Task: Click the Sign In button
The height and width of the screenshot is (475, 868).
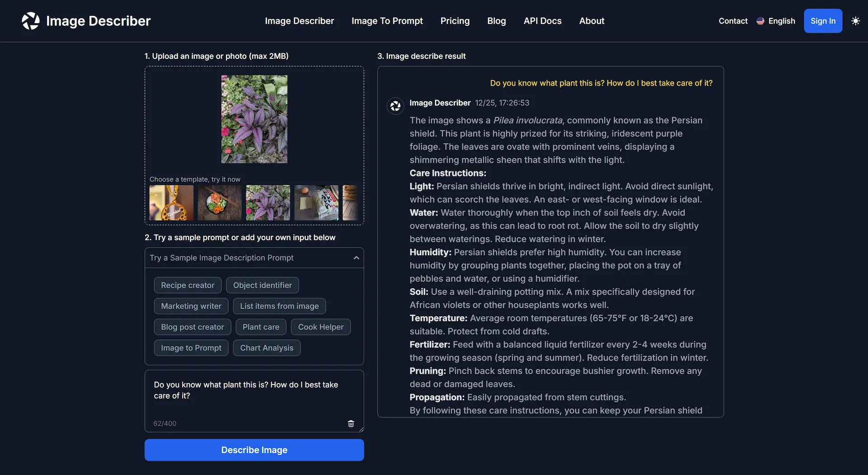Action: point(823,21)
